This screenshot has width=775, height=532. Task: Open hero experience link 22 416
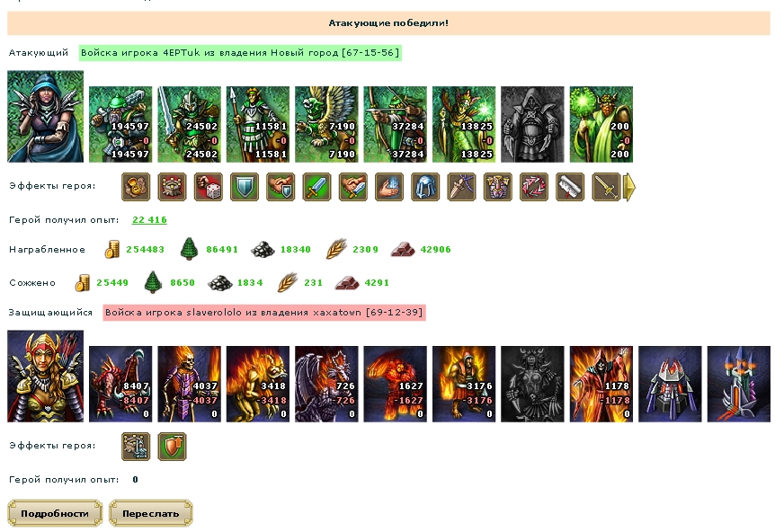pyautogui.click(x=149, y=220)
